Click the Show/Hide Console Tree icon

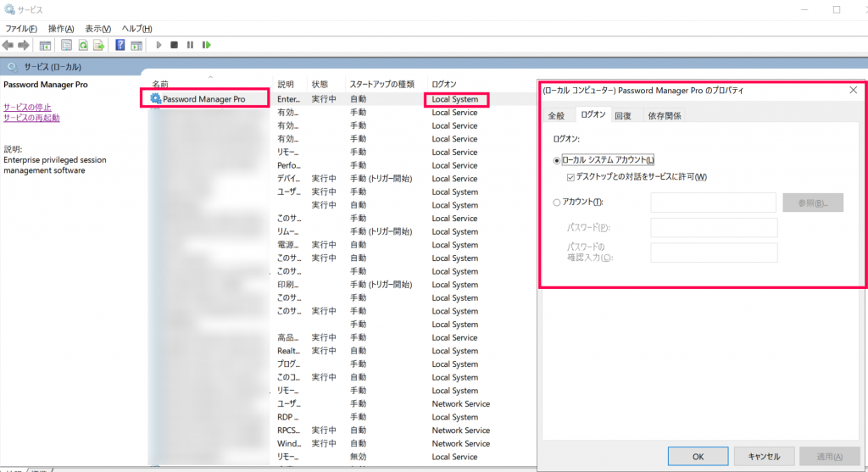(46, 45)
